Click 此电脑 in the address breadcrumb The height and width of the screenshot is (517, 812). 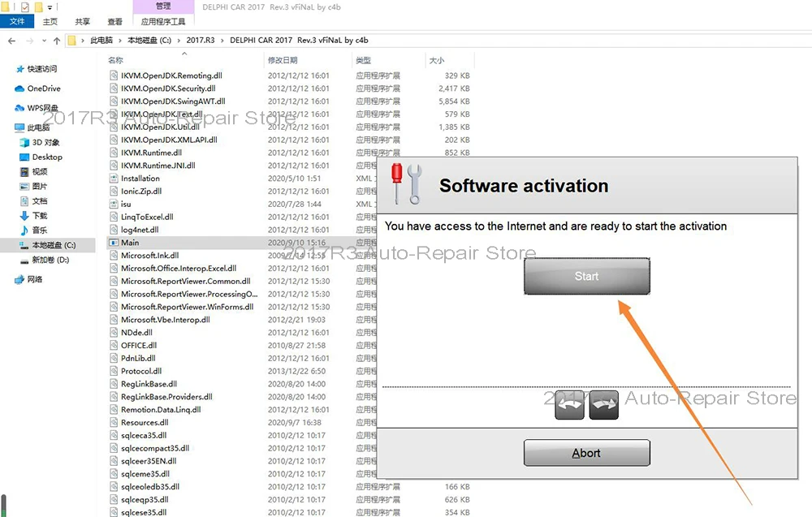tap(101, 41)
